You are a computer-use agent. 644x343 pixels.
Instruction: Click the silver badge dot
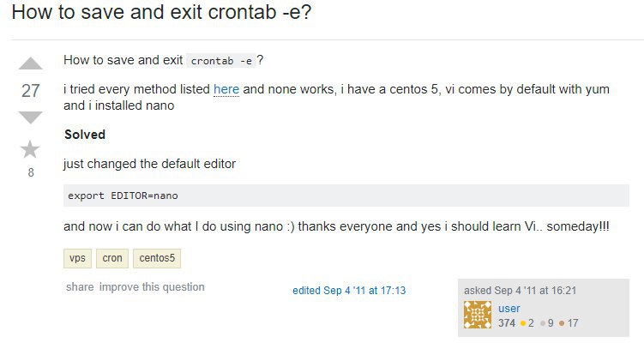544,323
